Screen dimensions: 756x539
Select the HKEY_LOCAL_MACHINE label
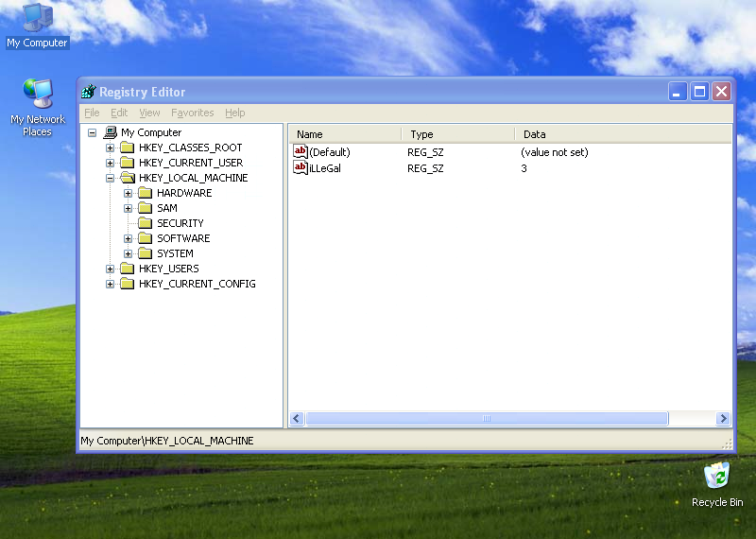pos(194,178)
